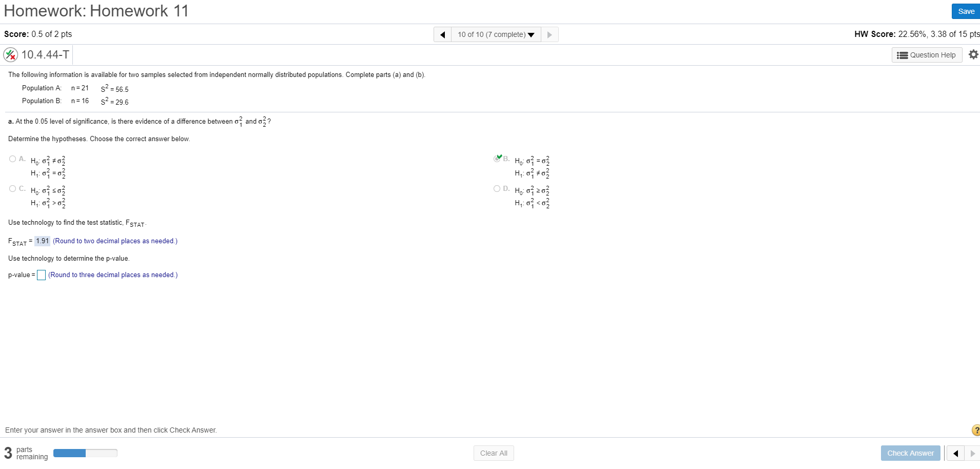The width and height of the screenshot is (980, 469).
Task: Open the Question Help menu
Action: tap(927, 55)
